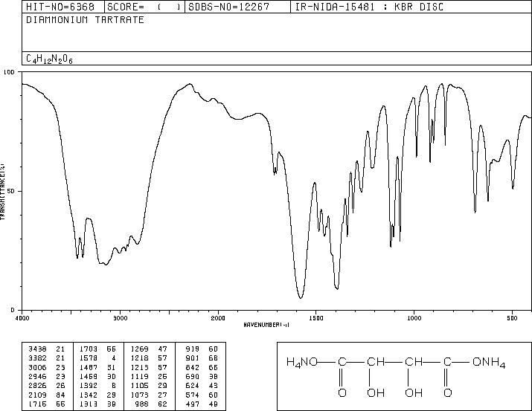Pick the 1073 value in the peak list
This screenshot has height=411, width=532.
(x=139, y=395)
